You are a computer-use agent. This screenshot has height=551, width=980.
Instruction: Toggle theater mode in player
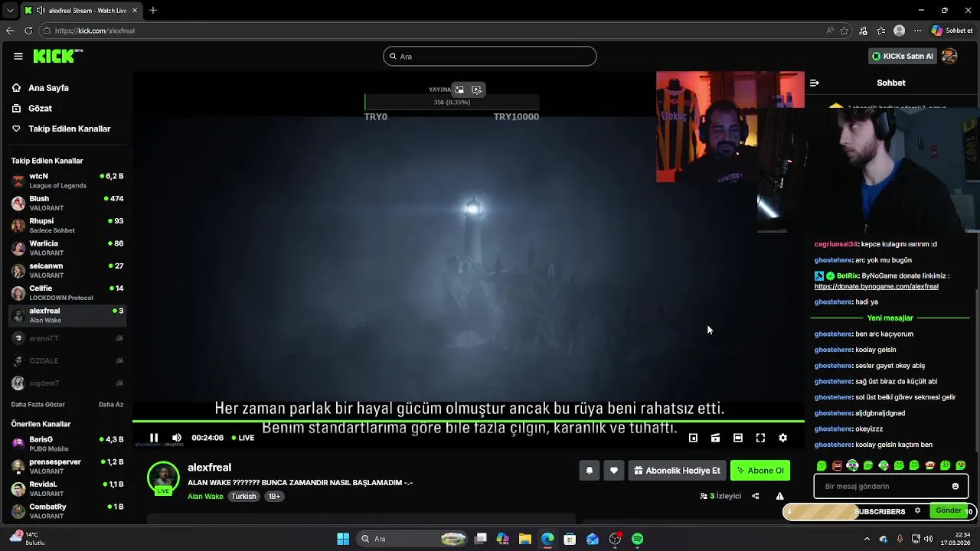pyautogui.click(x=738, y=438)
